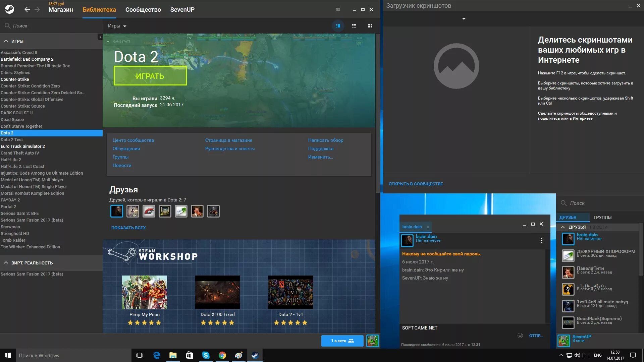Show hidden system tray icons
Screen dimensions: 644x362
click(x=561, y=355)
